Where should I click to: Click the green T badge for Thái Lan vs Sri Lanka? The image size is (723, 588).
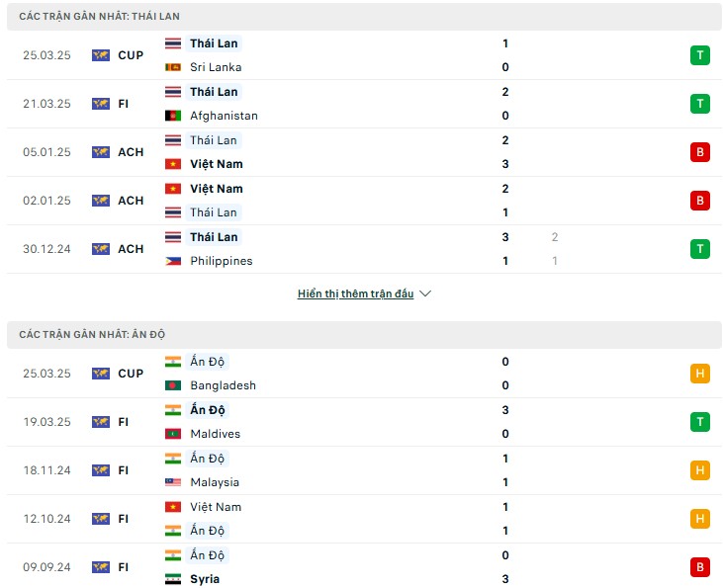tap(699, 55)
